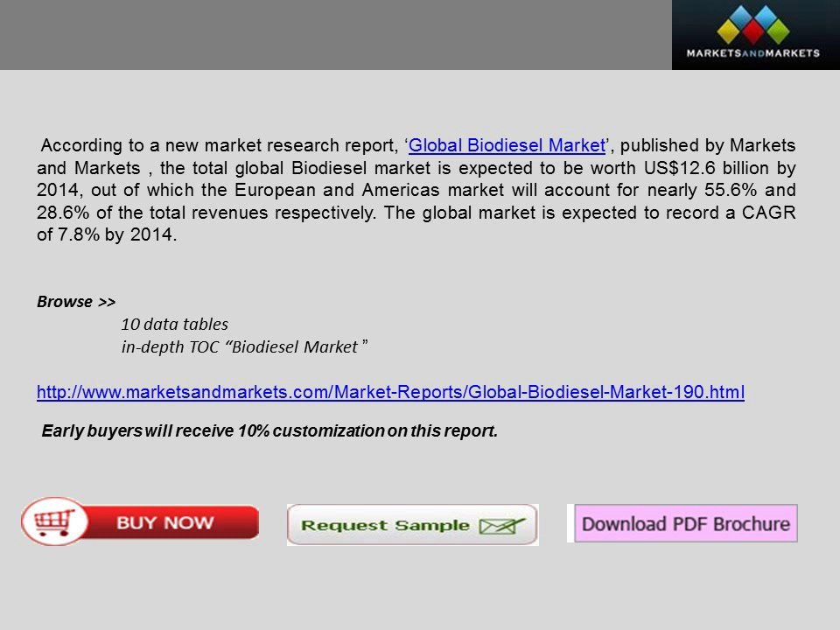Viewport: 840px width, 630px height.
Task: Click the Download PDF Brochure button
Action: pos(686,523)
